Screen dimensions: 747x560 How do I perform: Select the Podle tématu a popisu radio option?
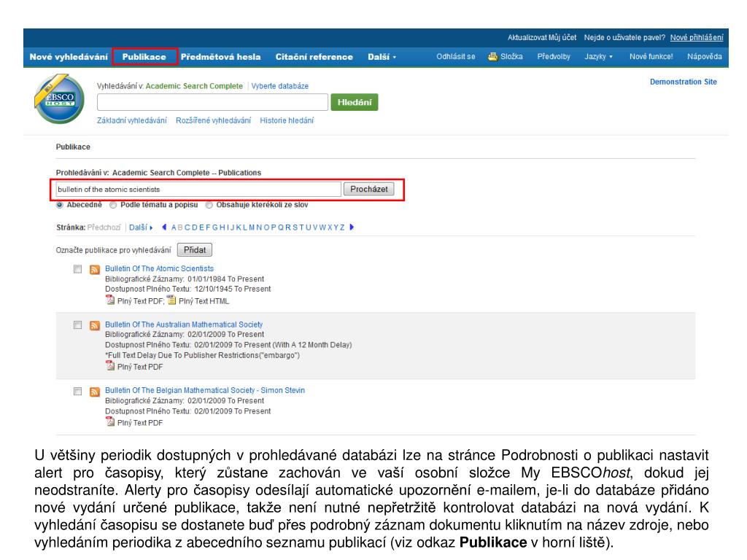(113, 205)
